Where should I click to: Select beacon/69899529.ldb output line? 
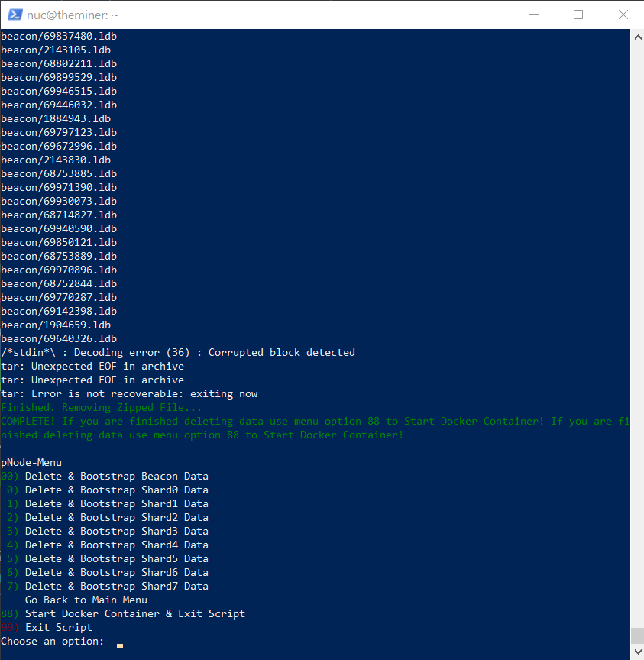point(59,78)
